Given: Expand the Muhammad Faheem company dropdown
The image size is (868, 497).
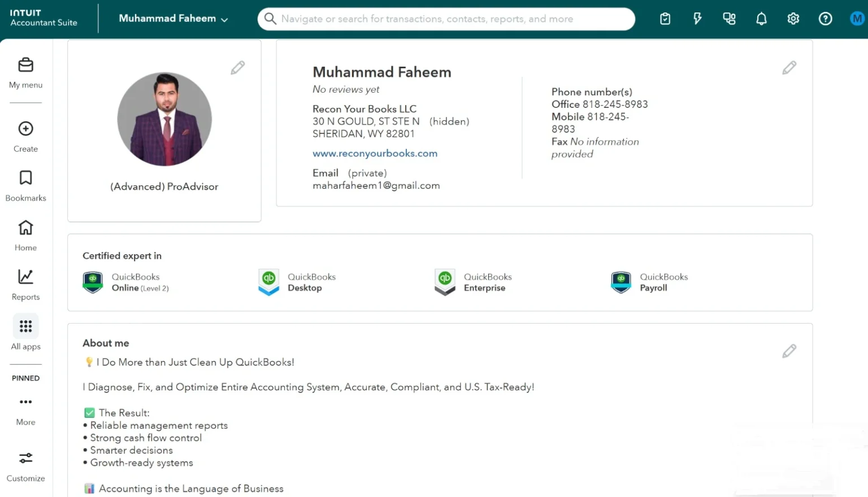Looking at the screenshot, I should click(x=173, y=19).
